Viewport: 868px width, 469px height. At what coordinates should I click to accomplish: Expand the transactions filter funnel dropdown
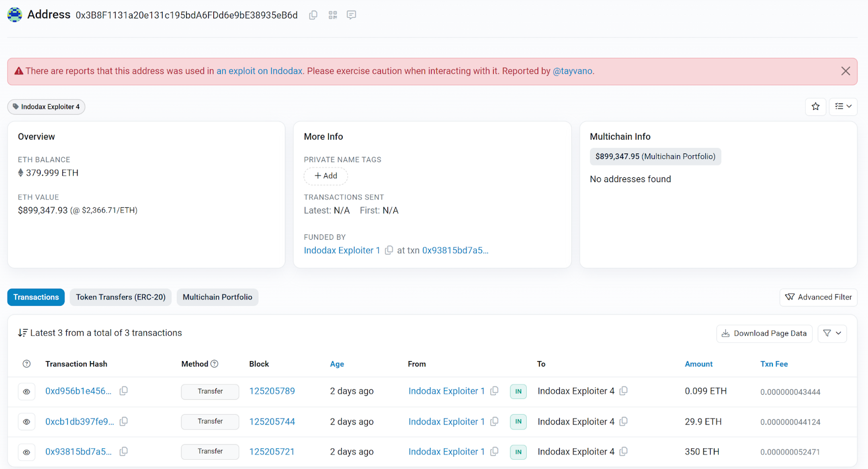[832, 333]
